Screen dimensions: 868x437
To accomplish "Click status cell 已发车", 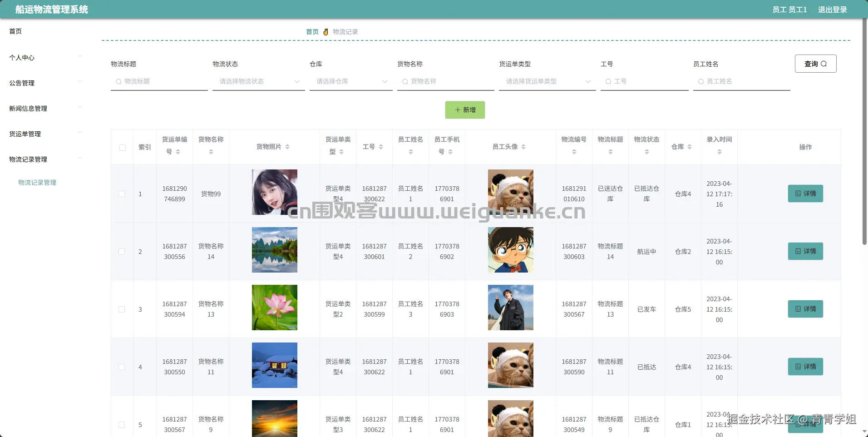I will click(x=646, y=309).
